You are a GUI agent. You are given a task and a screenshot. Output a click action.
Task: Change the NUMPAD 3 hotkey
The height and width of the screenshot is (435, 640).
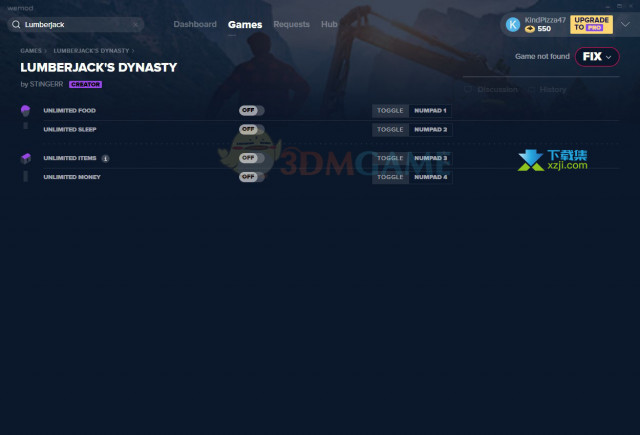[430, 158]
